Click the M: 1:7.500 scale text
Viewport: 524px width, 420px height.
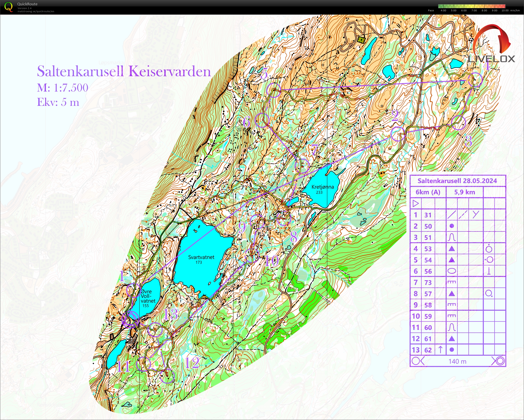[x=62, y=88]
